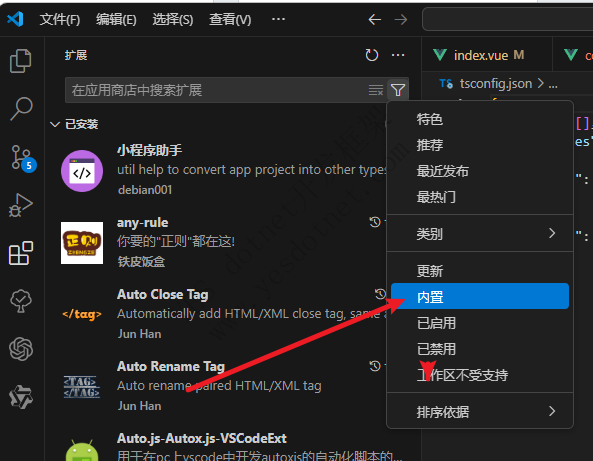The height and width of the screenshot is (461, 593).
Task: Open the 小程序助手 extension title
Action: tap(149, 151)
